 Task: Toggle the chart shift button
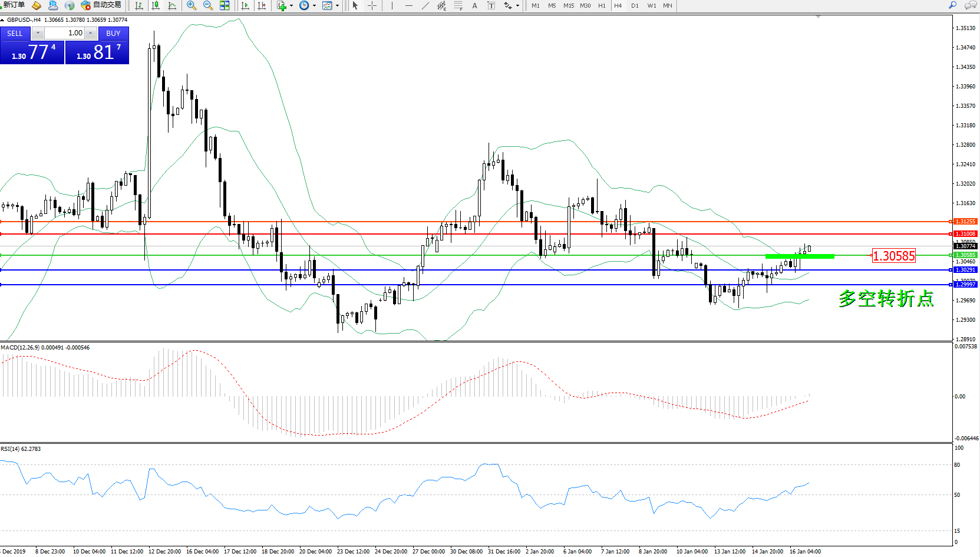[262, 6]
